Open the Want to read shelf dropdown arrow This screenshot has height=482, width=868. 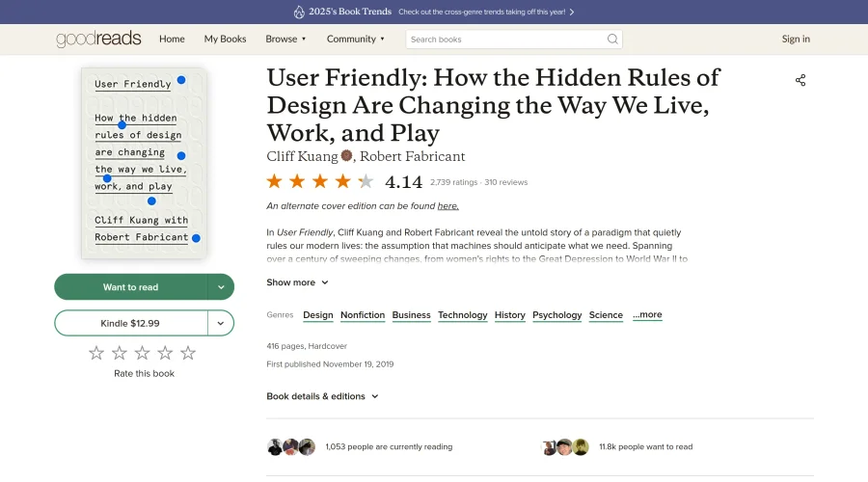point(221,286)
